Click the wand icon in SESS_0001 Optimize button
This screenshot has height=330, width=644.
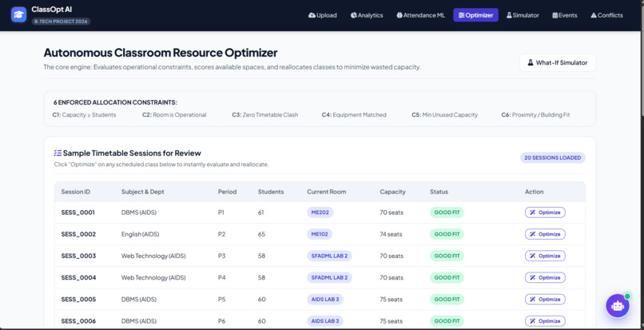(x=533, y=213)
